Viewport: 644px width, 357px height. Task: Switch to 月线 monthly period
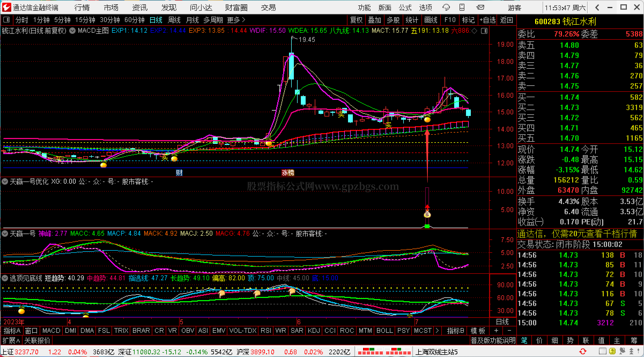[192, 20]
